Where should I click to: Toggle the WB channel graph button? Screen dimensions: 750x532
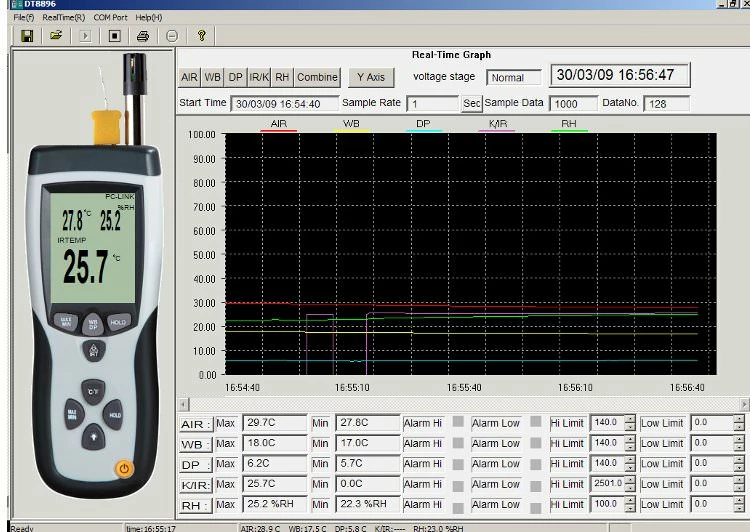[x=213, y=77]
